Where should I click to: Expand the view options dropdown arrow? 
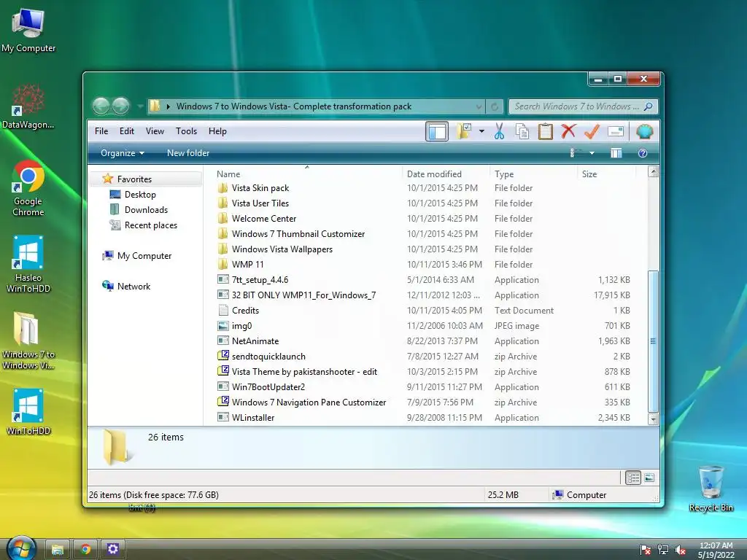(x=592, y=153)
